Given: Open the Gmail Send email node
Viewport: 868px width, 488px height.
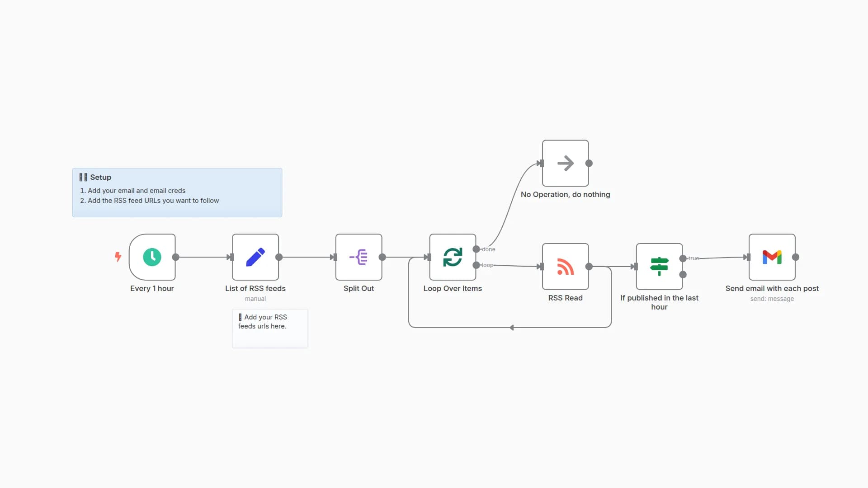Looking at the screenshot, I should click(x=772, y=257).
